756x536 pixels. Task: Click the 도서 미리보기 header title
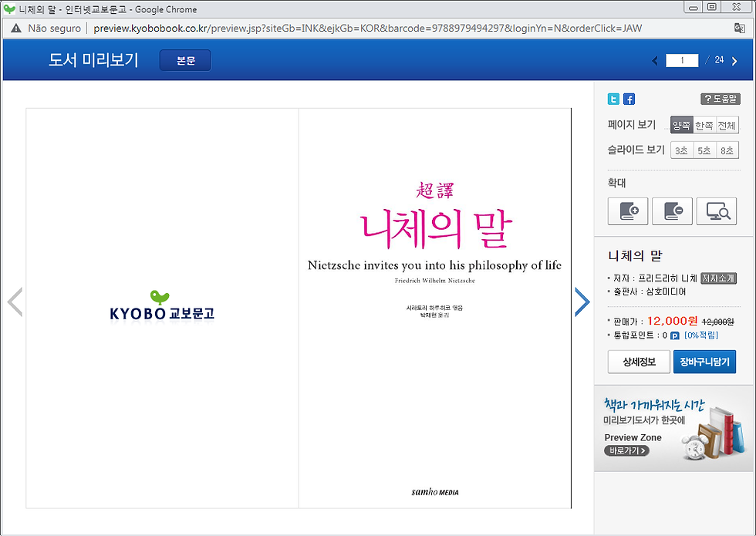click(x=93, y=60)
